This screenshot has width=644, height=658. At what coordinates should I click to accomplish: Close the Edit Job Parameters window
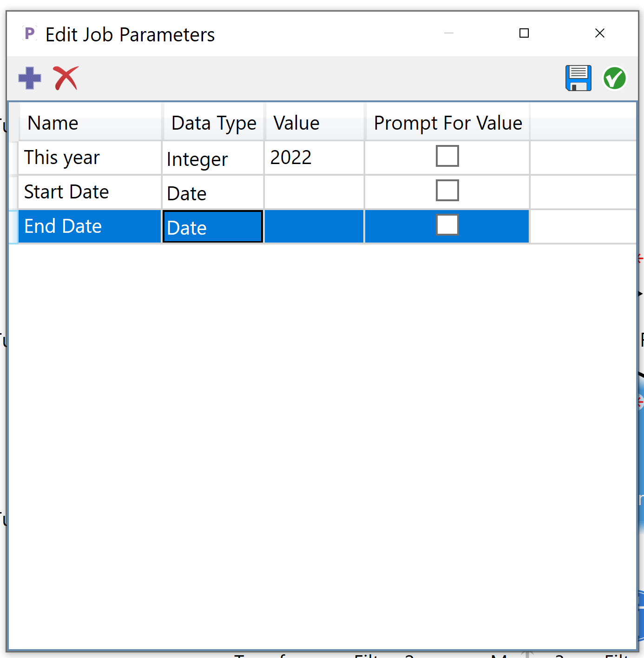600,33
